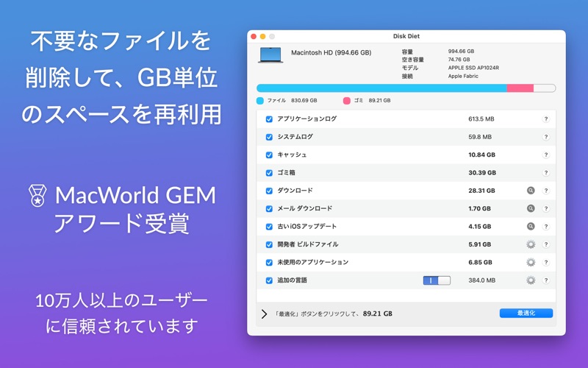Click the 最適化 button

526,314
